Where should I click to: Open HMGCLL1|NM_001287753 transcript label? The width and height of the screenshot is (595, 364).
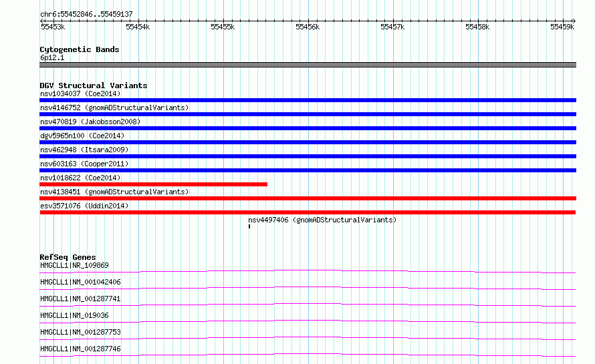pos(80,332)
